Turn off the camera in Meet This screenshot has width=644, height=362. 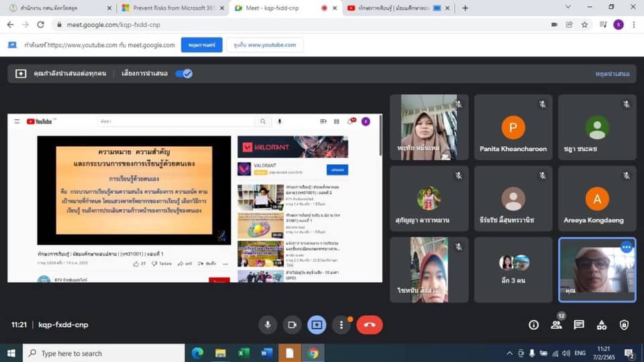coord(292,324)
